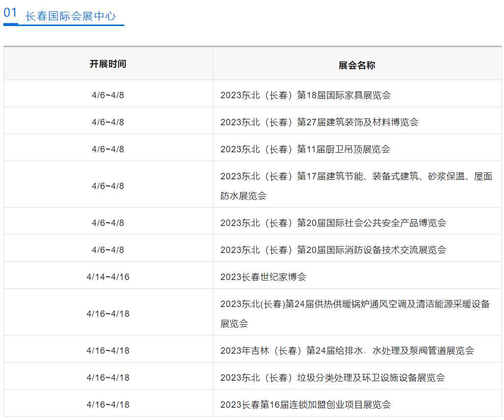This screenshot has height=420, width=504.
Task: Click the 长春国际会展中心 section heading
Action: (x=70, y=16)
